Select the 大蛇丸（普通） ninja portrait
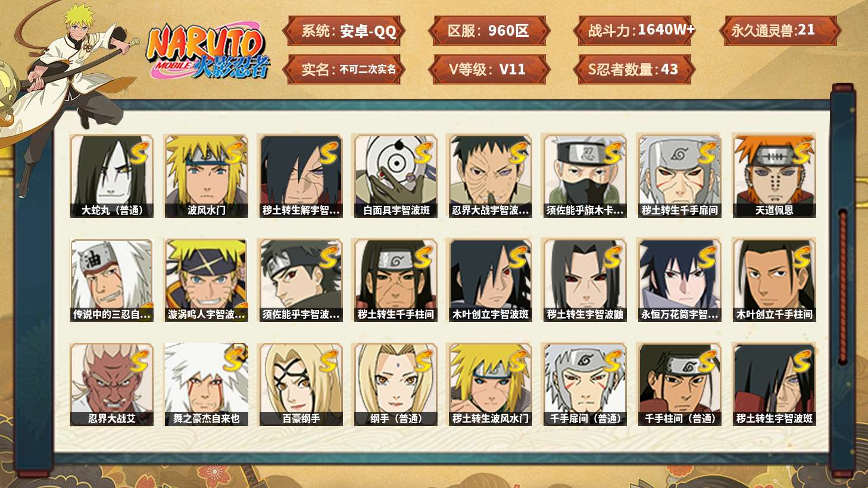Viewport: 868px width, 488px height. (x=111, y=176)
